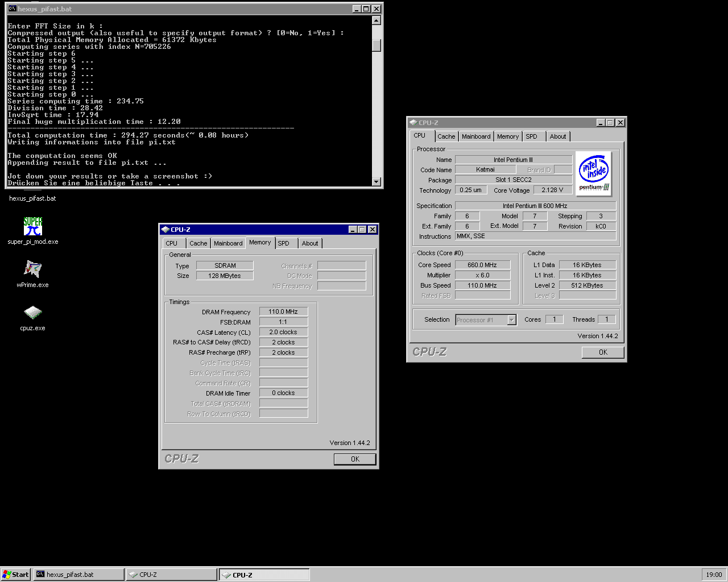
Task: Click the RAS# Precharge value field
Action: click(x=283, y=352)
